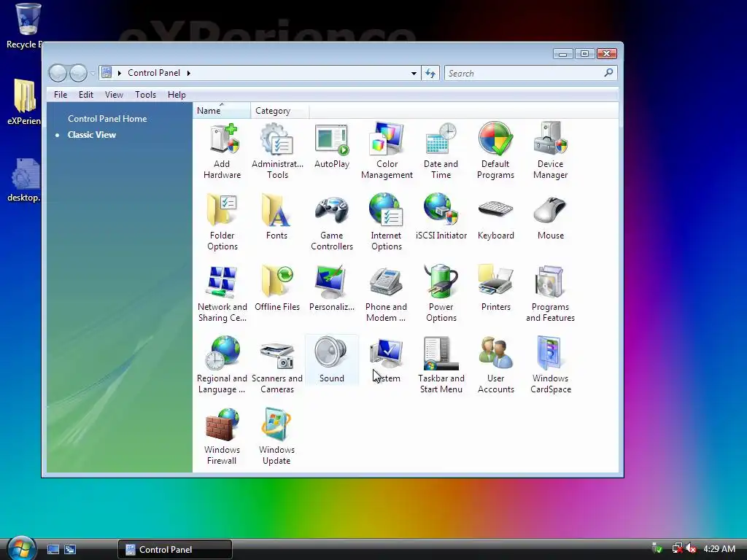Open Default Programs
This screenshot has height=560, width=747.
point(495,151)
